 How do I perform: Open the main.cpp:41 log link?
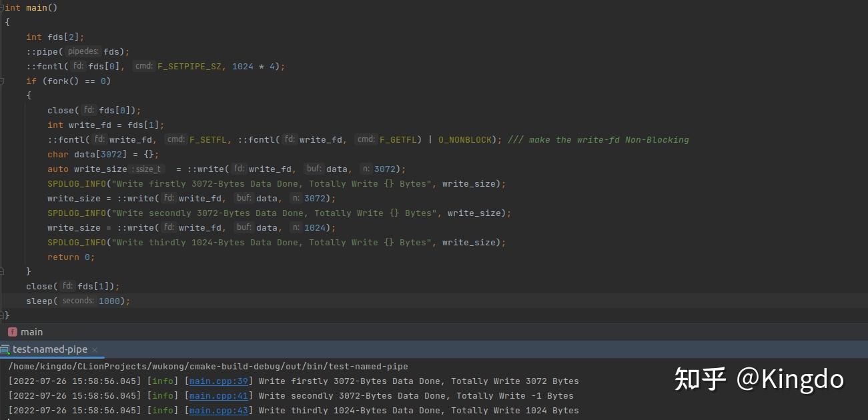220,395
